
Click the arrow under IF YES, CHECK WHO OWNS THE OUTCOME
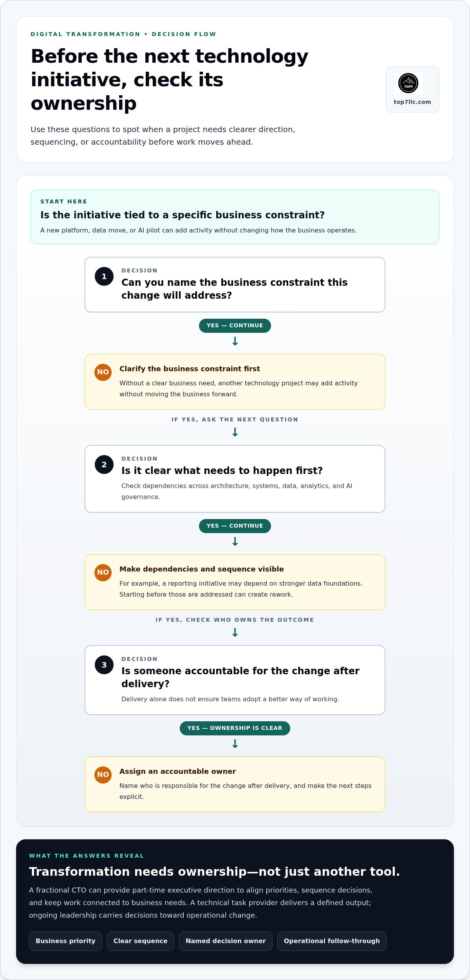(235, 633)
